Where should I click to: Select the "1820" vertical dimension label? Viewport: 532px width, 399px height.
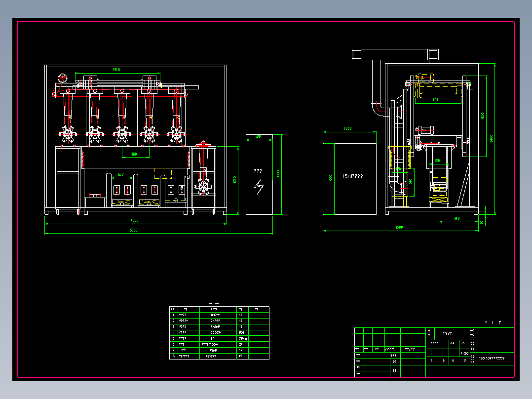click(483, 116)
